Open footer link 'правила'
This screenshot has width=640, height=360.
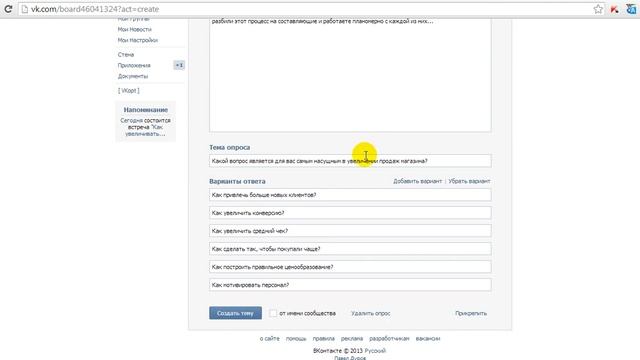(x=324, y=338)
